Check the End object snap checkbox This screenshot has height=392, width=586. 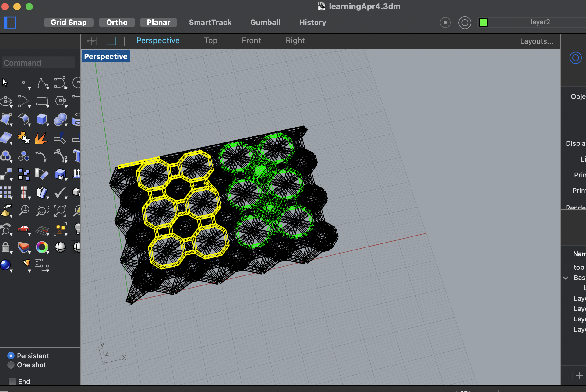click(x=12, y=382)
